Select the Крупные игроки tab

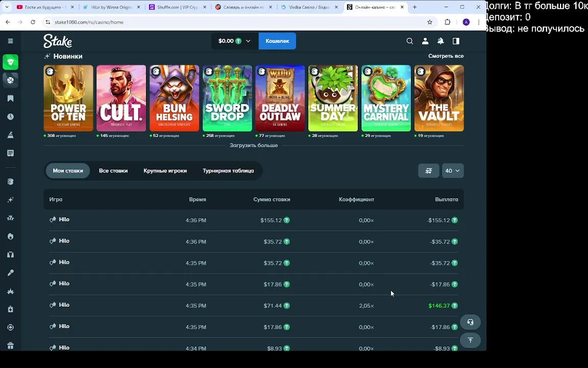[165, 171]
